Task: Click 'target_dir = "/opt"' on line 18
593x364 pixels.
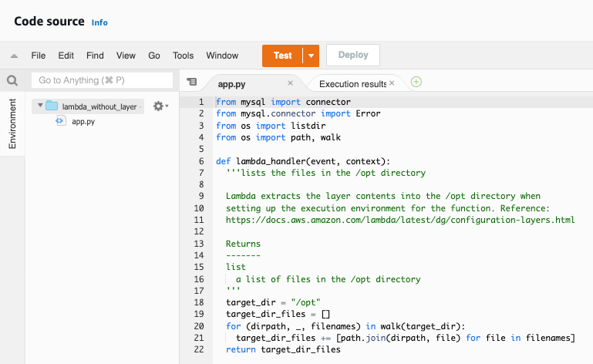Action: (x=273, y=303)
